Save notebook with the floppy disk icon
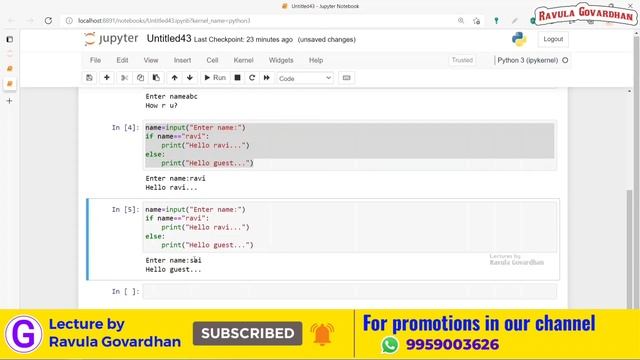The height and width of the screenshot is (360, 640). click(89, 78)
